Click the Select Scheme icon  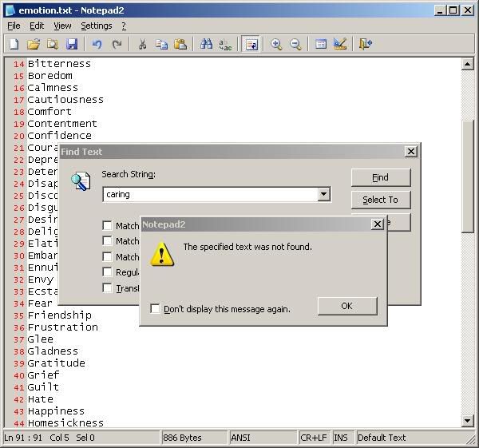click(x=321, y=44)
